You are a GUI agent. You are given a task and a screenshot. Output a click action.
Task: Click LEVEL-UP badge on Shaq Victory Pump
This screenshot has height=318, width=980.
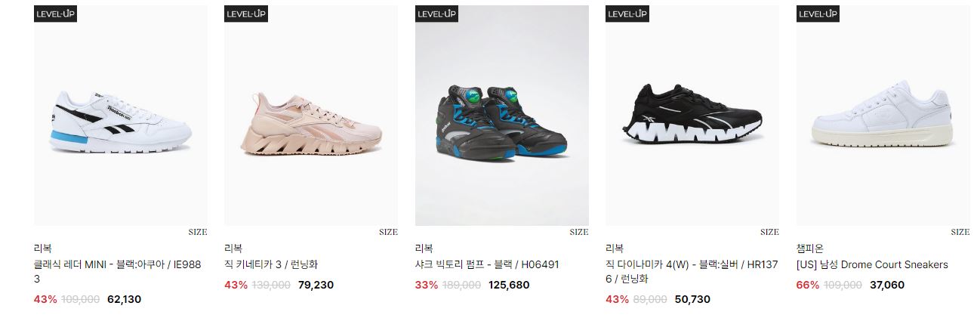pos(437,14)
